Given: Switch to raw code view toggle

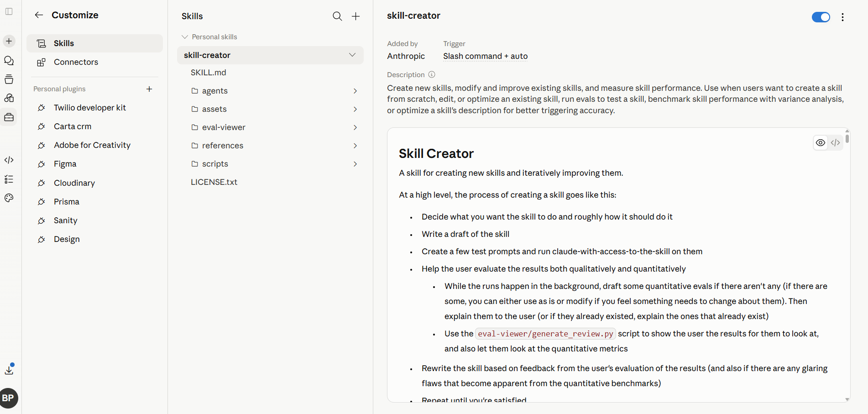Looking at the screenshot, I should (x=835, y=142).
